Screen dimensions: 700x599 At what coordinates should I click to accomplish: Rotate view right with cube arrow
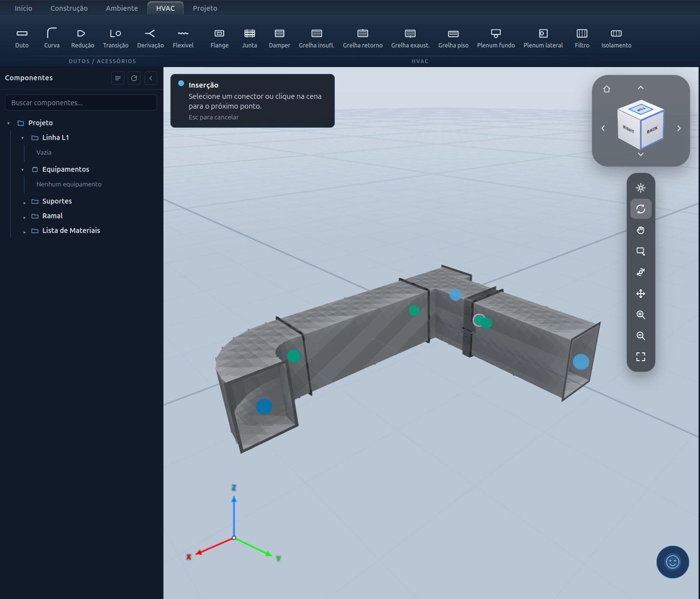pyautogui.click(x=679, y=128)
